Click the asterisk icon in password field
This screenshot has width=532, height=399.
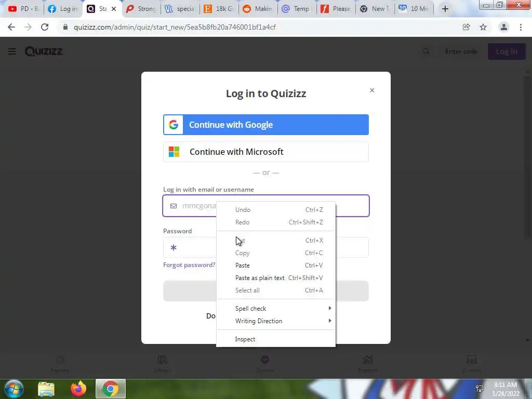point(174,248)
